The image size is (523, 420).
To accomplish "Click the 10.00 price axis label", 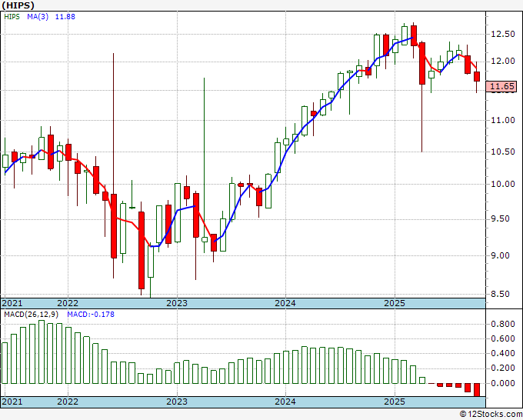I will pyautogui.click(x=503, y=184).
